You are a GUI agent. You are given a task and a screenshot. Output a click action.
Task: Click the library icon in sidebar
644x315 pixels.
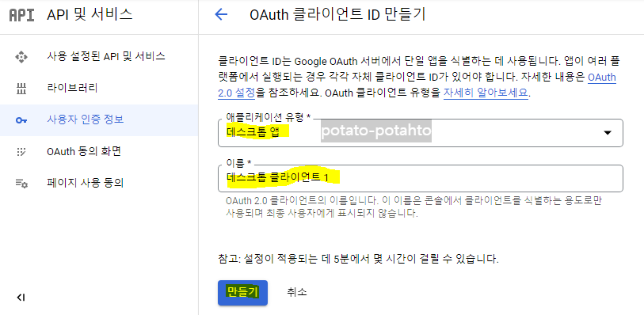(x=21, y=88)
